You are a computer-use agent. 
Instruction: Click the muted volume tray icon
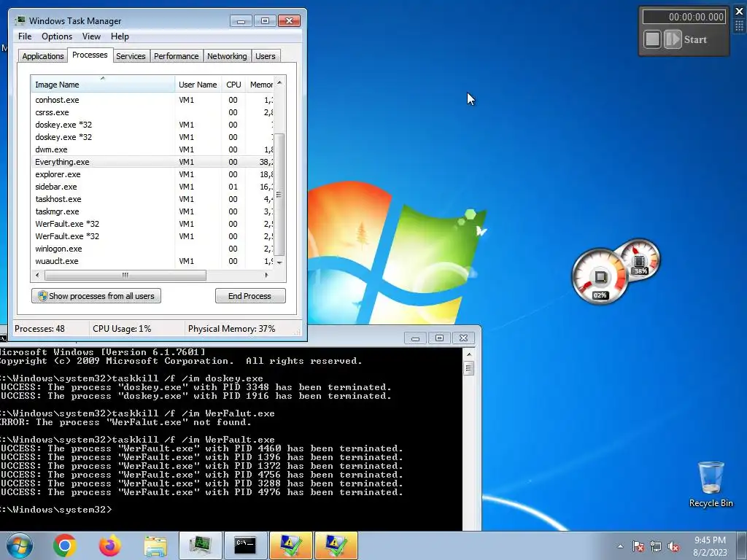(673, 546)
